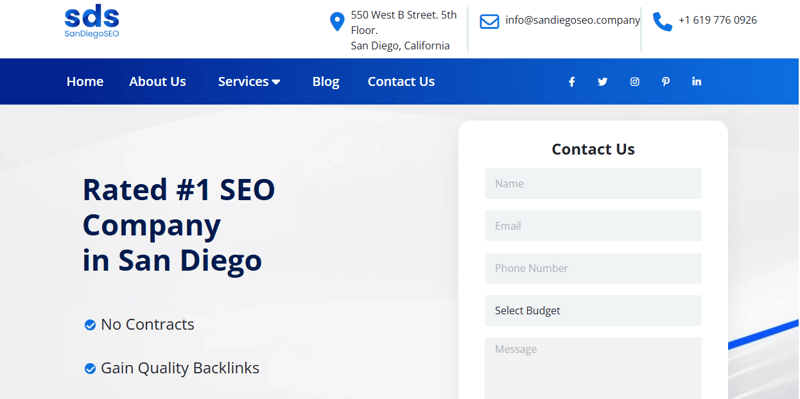800x399 pixels.
Task: Focus the Name input field
Action: 593,184
